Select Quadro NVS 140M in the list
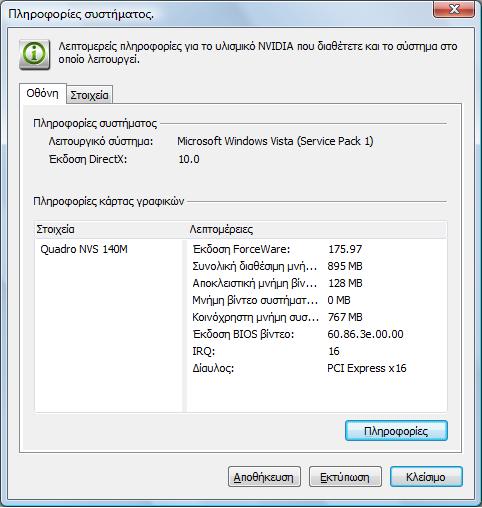Screen dimensions: 482x508 84,249
